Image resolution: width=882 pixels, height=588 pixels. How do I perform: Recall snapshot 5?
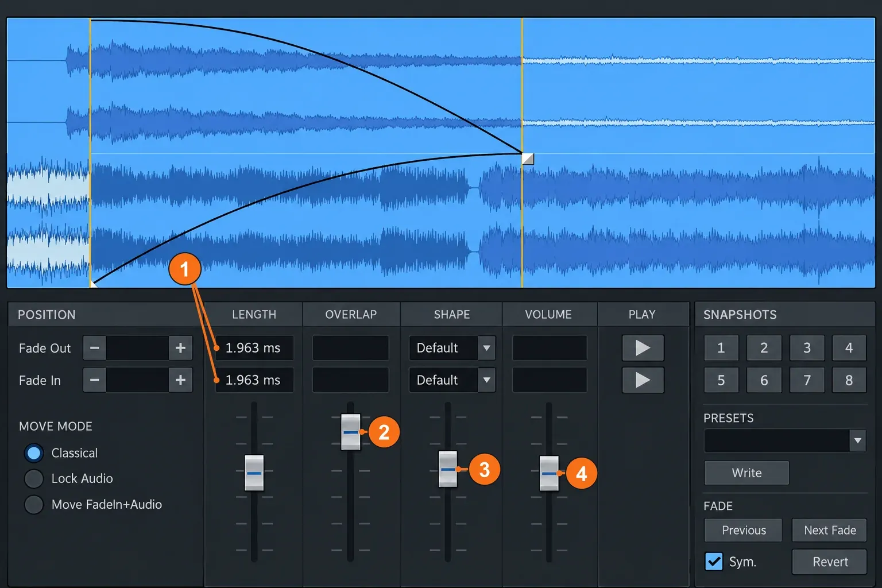(x=721, y=380)
